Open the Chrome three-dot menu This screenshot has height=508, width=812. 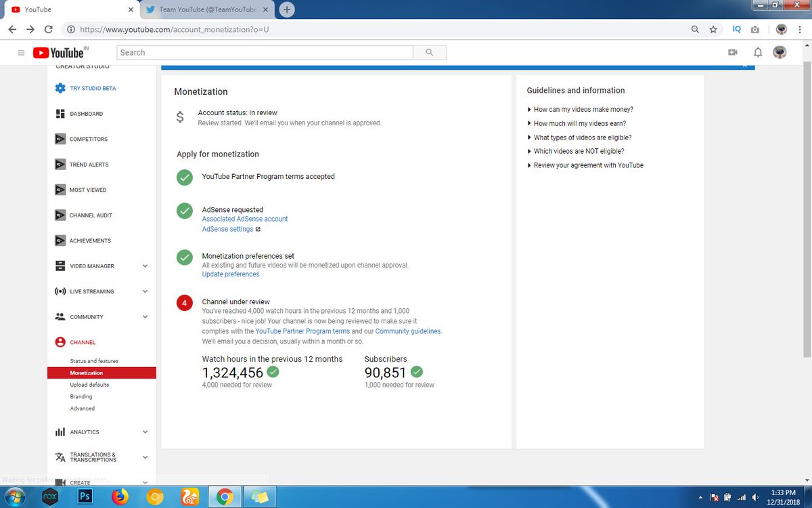800,30
